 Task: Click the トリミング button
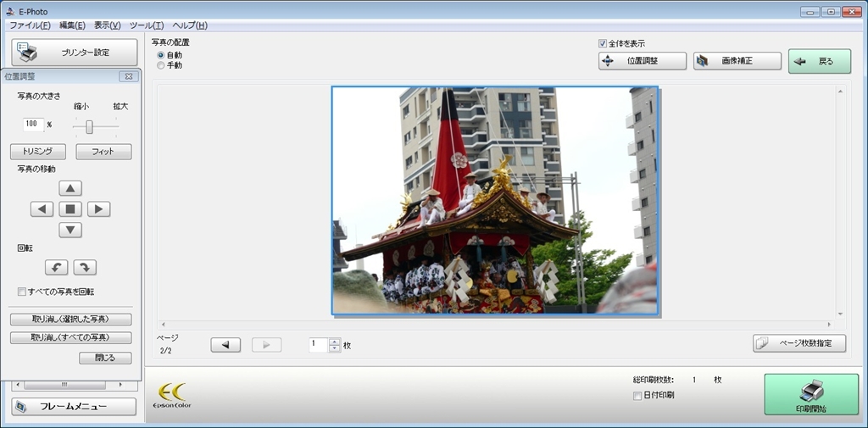pos(37,152)
